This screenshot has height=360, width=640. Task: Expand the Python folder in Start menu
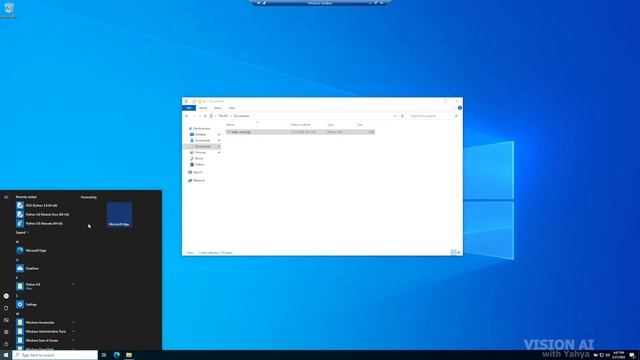tap(44, 286)
